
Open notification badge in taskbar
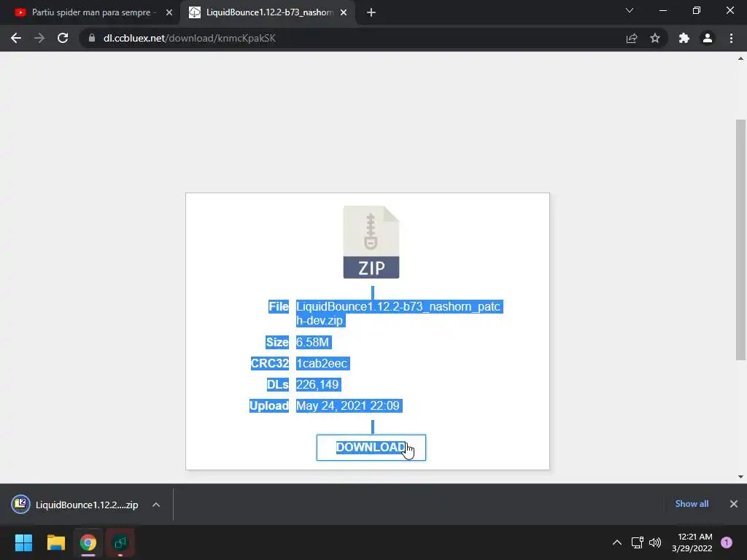(727, 542)
